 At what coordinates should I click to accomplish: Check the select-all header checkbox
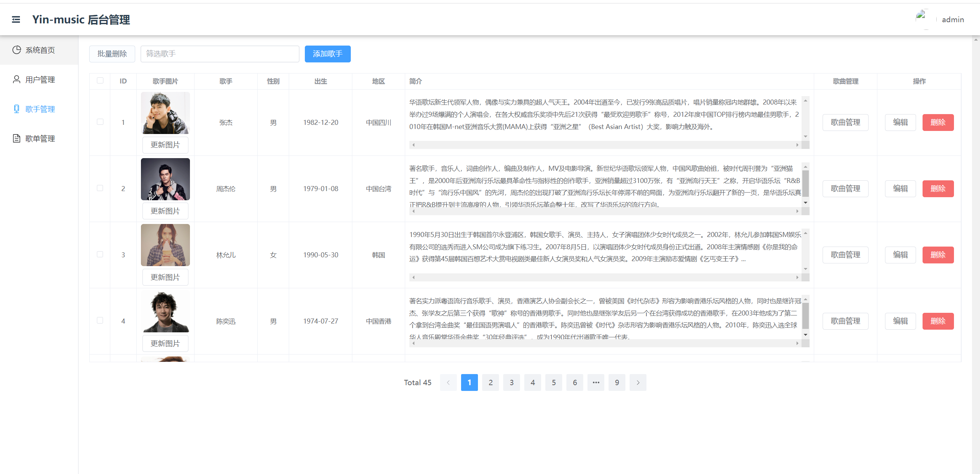pyautogui.click(x=100, y=80)
